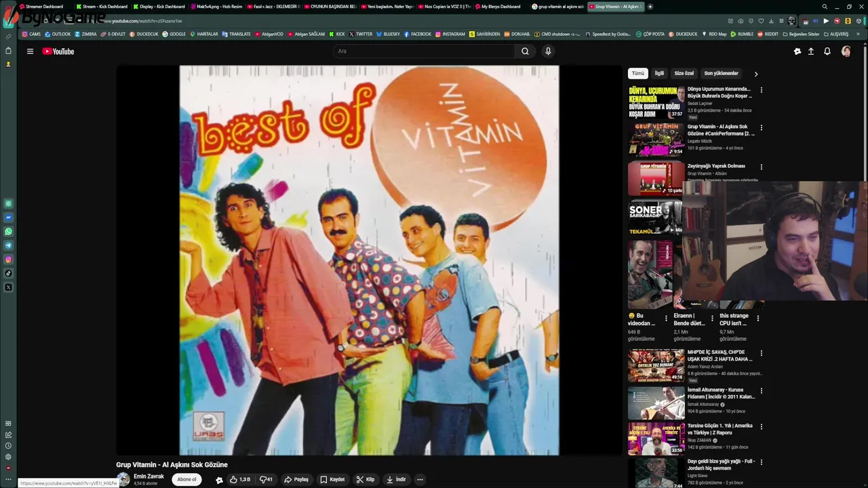Click the browser tab search magnifier
Screen dimensions: 868x488
tap(825, 7)
